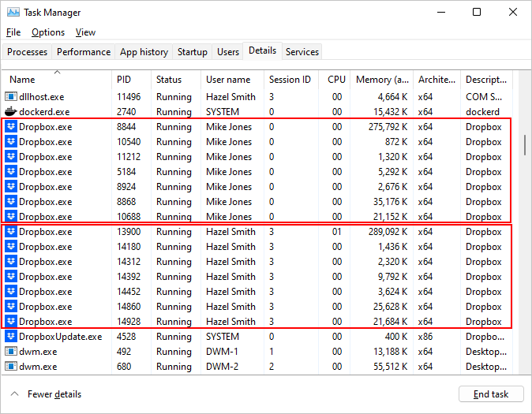Click the Task Manager title bar icon
532x414 pixels.
[x=13, y=12]
